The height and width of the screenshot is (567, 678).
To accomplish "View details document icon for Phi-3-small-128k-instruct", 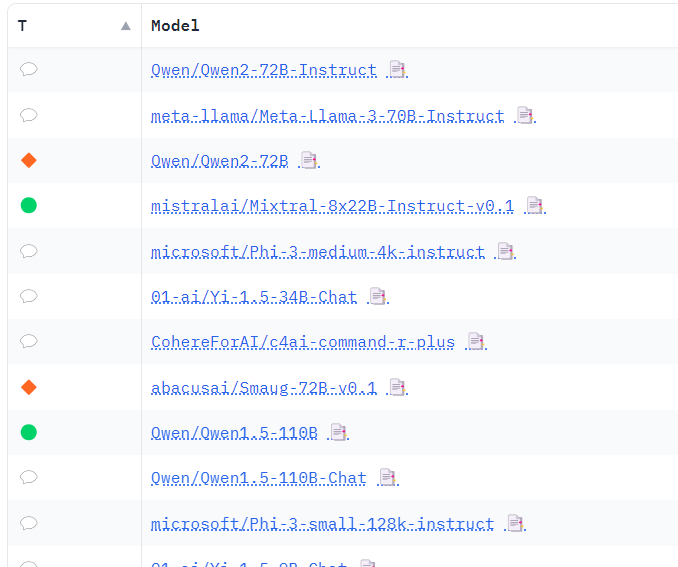I will point(515,523).
